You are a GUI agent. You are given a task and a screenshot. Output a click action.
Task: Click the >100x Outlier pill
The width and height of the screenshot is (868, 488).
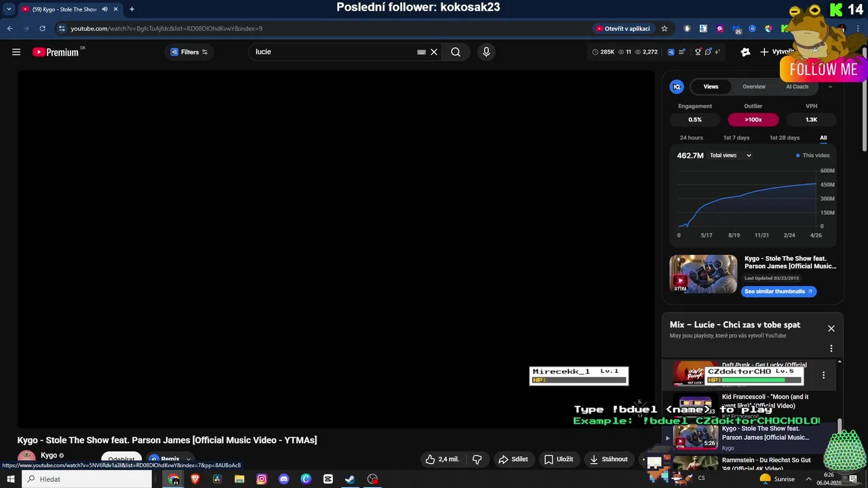[753, 119]
